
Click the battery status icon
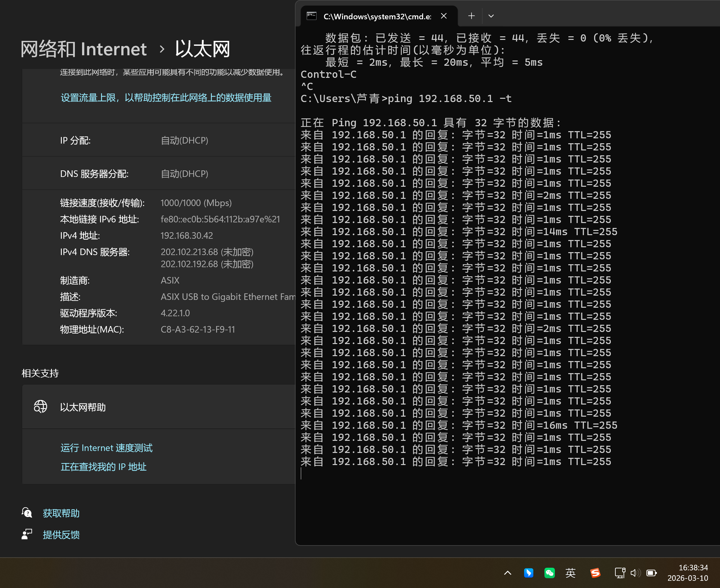click(x=651, y=573)
